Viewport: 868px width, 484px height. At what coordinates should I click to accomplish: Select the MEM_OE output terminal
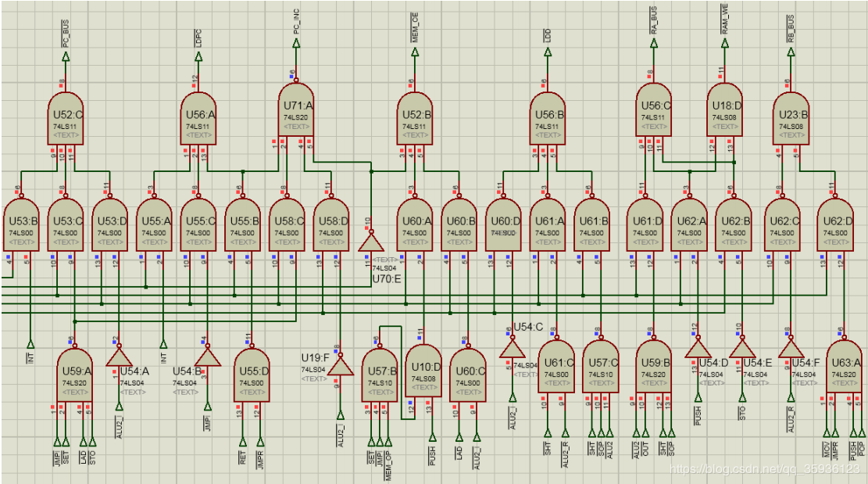414,56
